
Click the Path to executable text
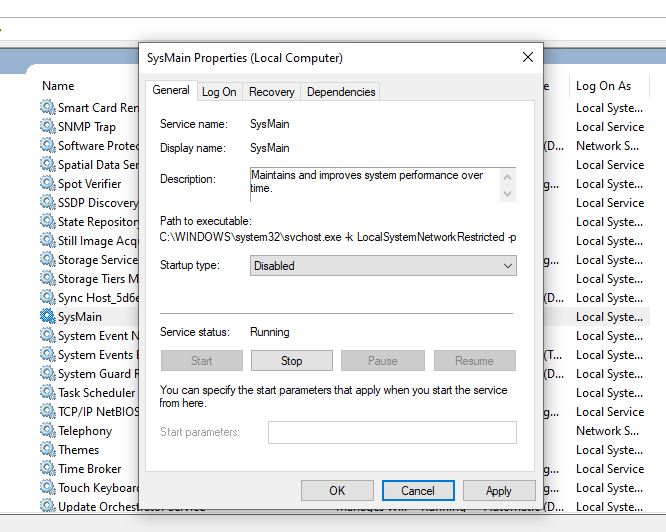338,237
